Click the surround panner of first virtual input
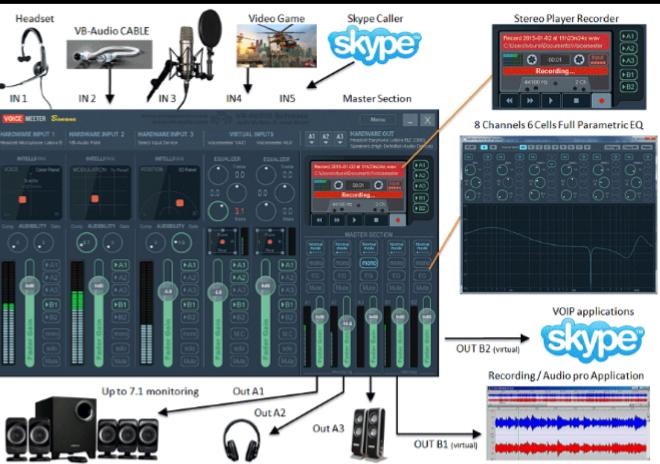The image size is (660, 464). tap(222, 241)
